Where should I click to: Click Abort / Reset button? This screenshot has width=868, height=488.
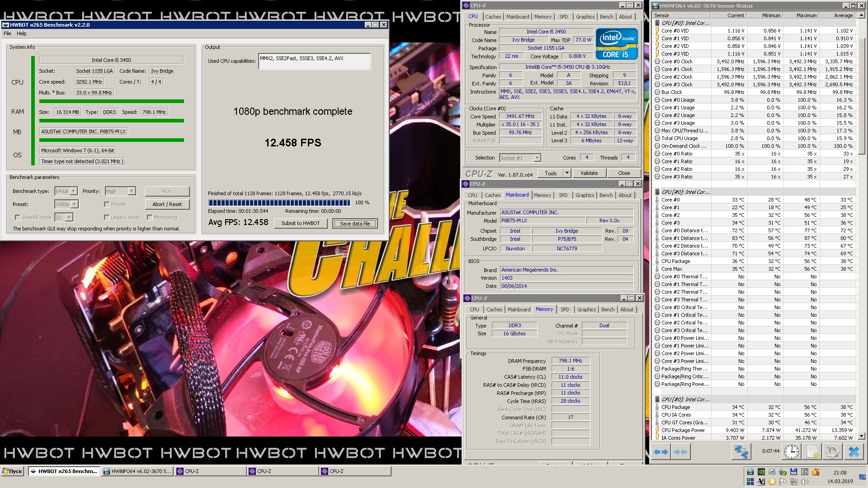[x=167, y=204]
